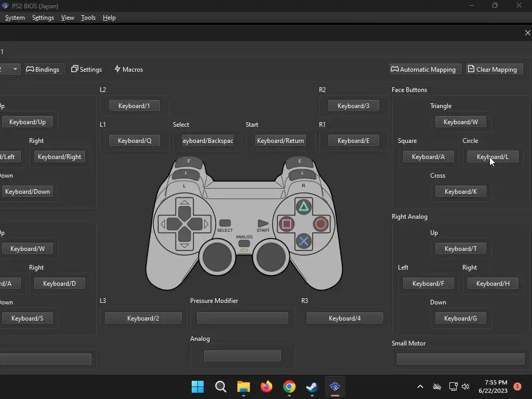Image resolution: width=532 pixels, height=399 pixels.
Task: Click the empty Analog binding button
Action: coord(243,356)
